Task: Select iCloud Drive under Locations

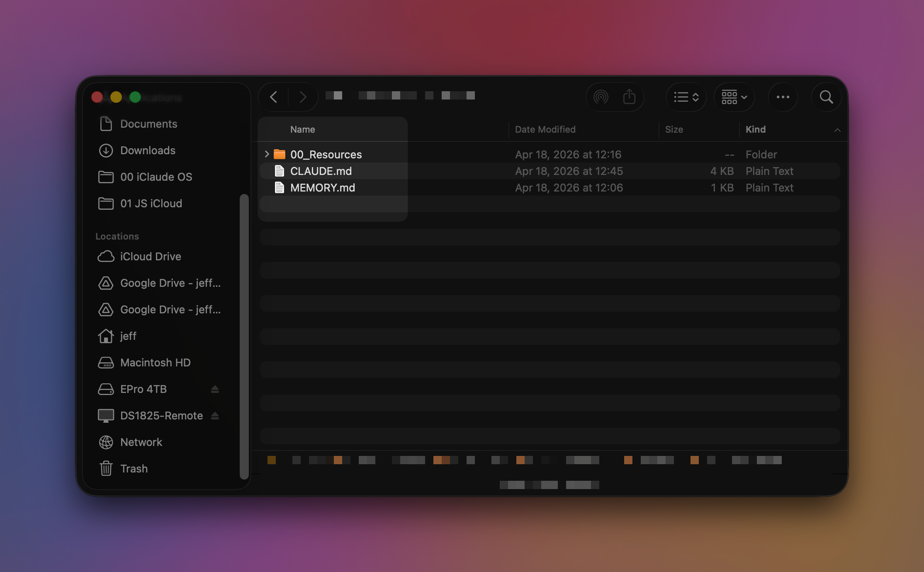Action: [150, 257]
